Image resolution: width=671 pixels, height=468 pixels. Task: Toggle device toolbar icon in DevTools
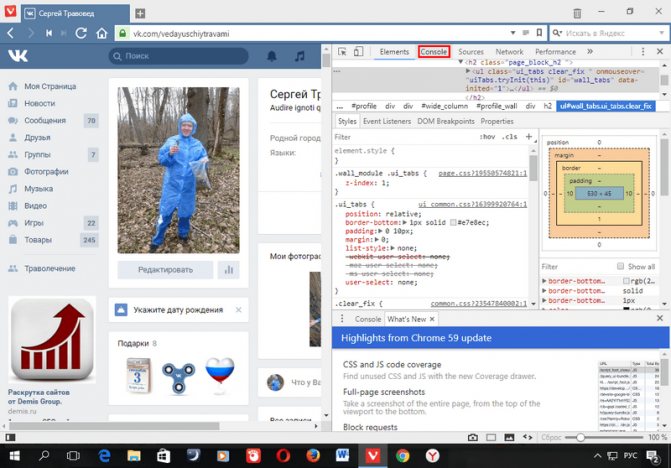coord(358,52)
